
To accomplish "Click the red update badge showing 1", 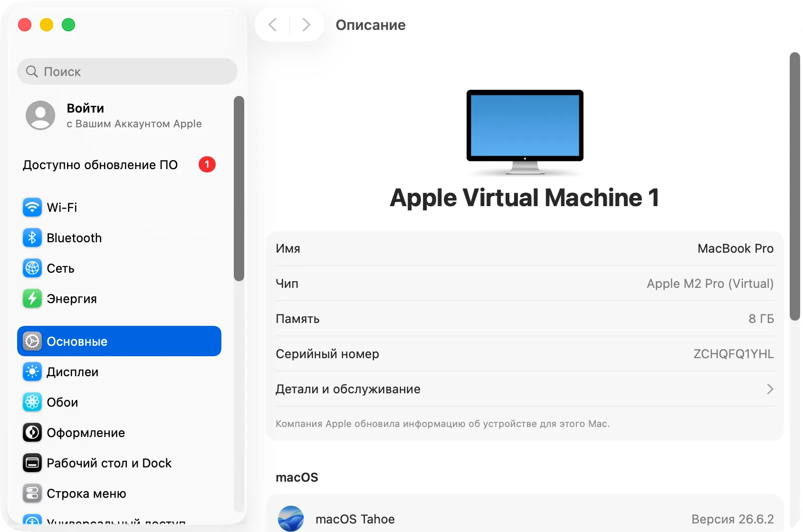I will 207,165.
